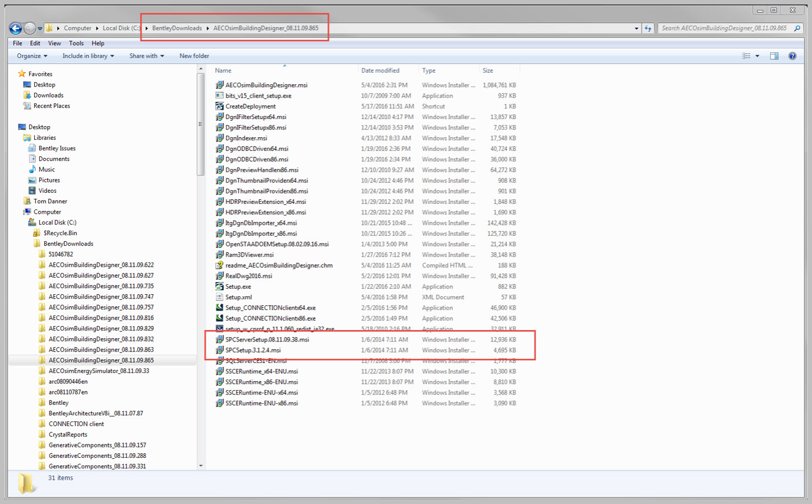Select HDRPreviewExtension_x64.msi file name
Viewport: 812px width, 504px height.
265,202
